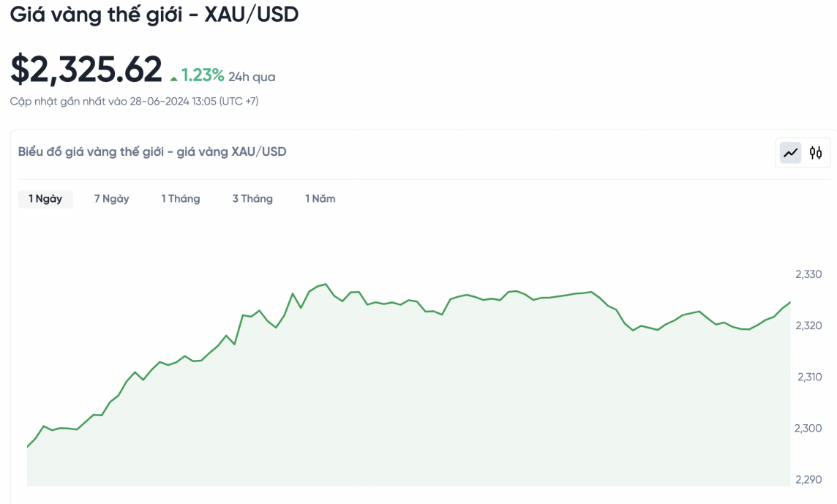Select the 2,310 axis label
Viewport: 837px width, 504px height.
[808, 377]
